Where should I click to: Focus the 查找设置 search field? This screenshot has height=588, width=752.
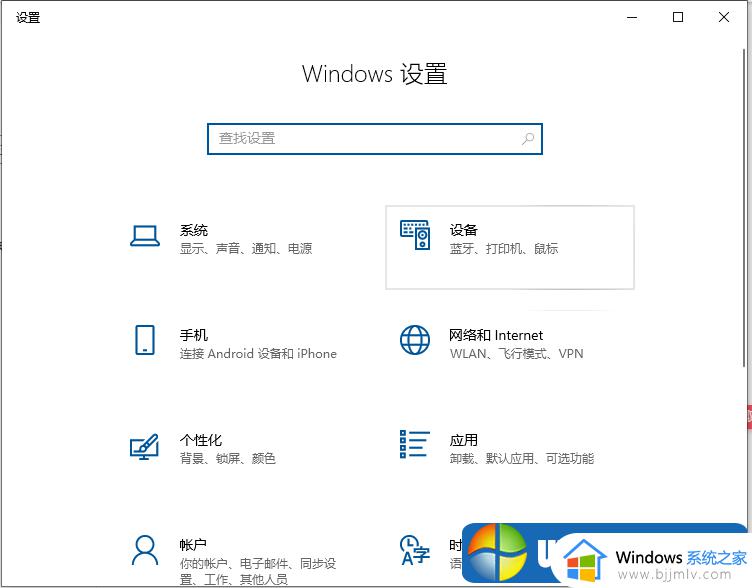tap(375, 139)
